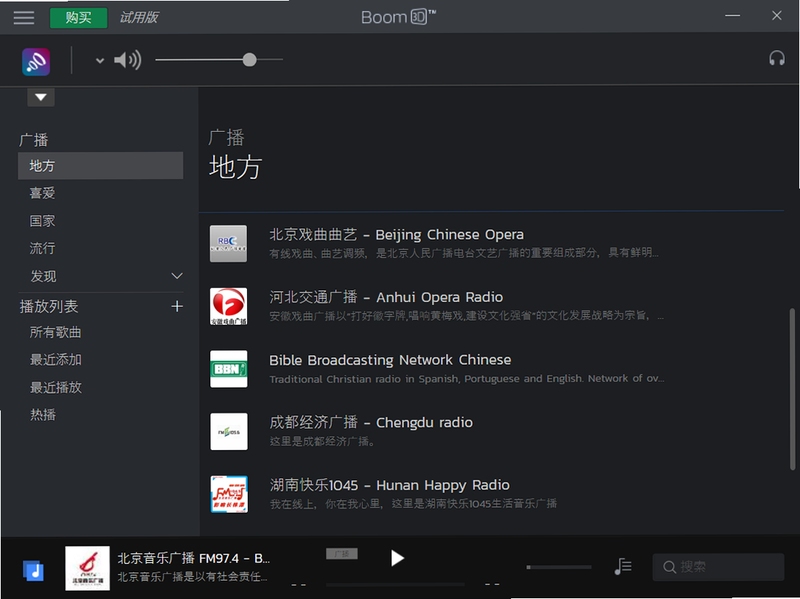Click the 广播 tag in player bar
Viewport: 800px width, 599px height.
342,554
